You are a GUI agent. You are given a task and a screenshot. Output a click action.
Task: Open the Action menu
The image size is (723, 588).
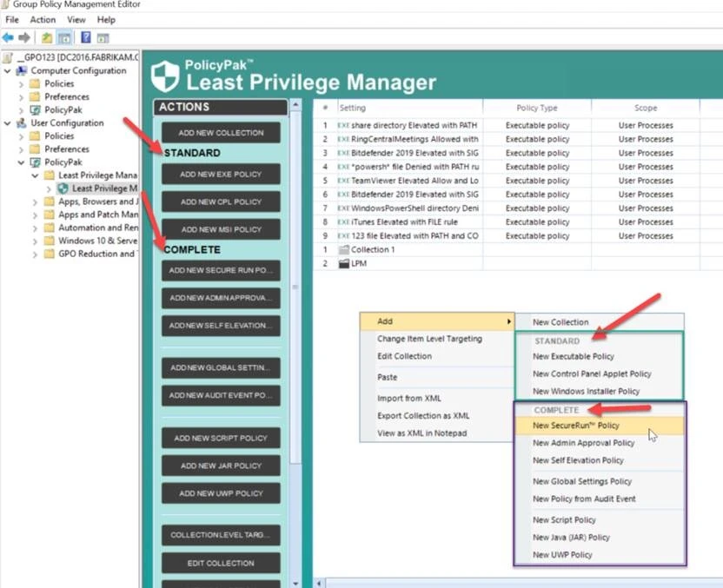[43, 19]
